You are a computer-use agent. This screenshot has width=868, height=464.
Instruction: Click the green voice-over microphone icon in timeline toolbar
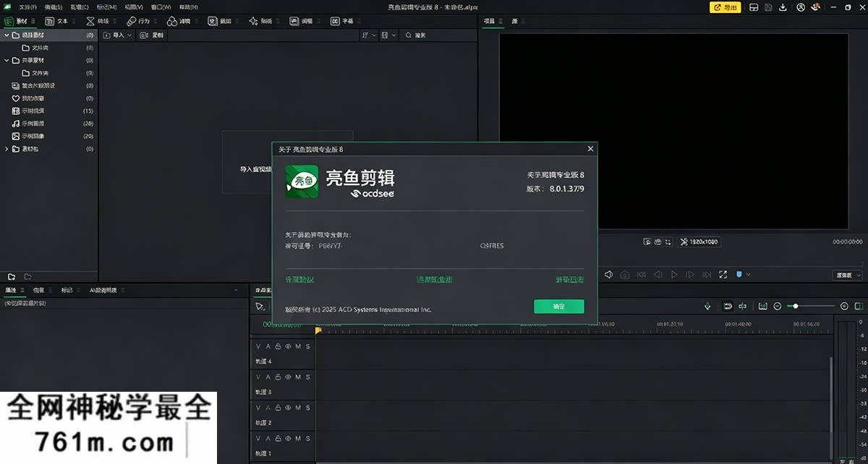707,306
